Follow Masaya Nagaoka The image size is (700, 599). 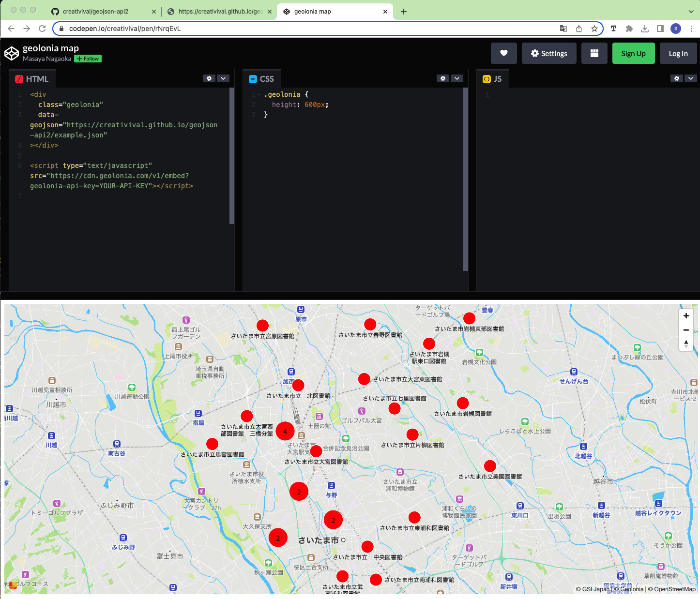(x=87, y=59)
